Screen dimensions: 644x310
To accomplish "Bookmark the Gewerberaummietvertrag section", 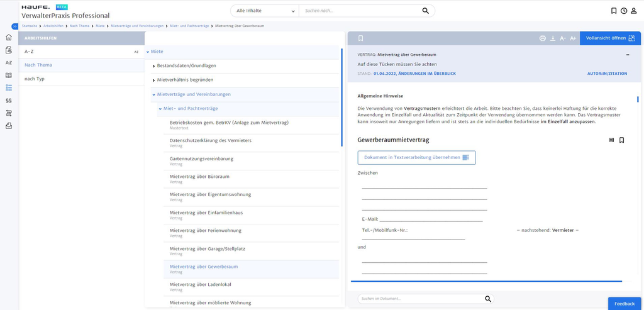I will click(x=621, y=140).
